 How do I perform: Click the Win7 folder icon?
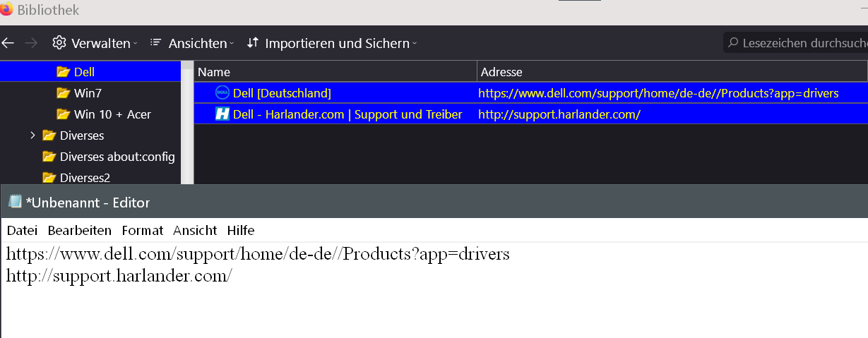[63, 93]
